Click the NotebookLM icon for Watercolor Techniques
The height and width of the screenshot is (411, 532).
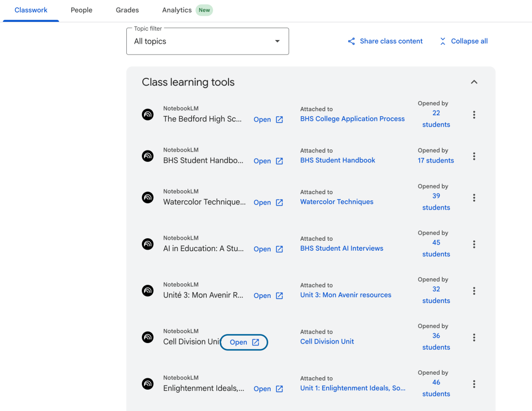click(x=148, y=198)
